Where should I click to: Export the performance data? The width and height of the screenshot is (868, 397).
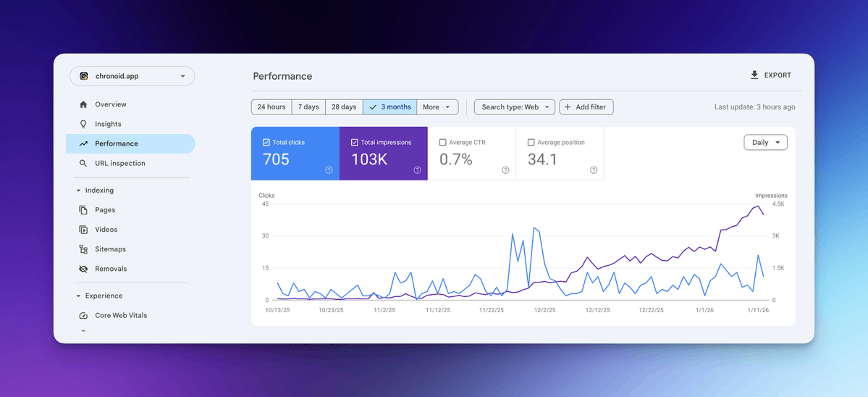coord(770,75)
